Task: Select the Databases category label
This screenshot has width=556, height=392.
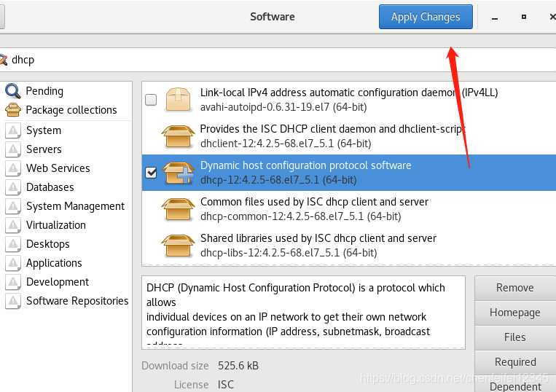Action: 50,187
